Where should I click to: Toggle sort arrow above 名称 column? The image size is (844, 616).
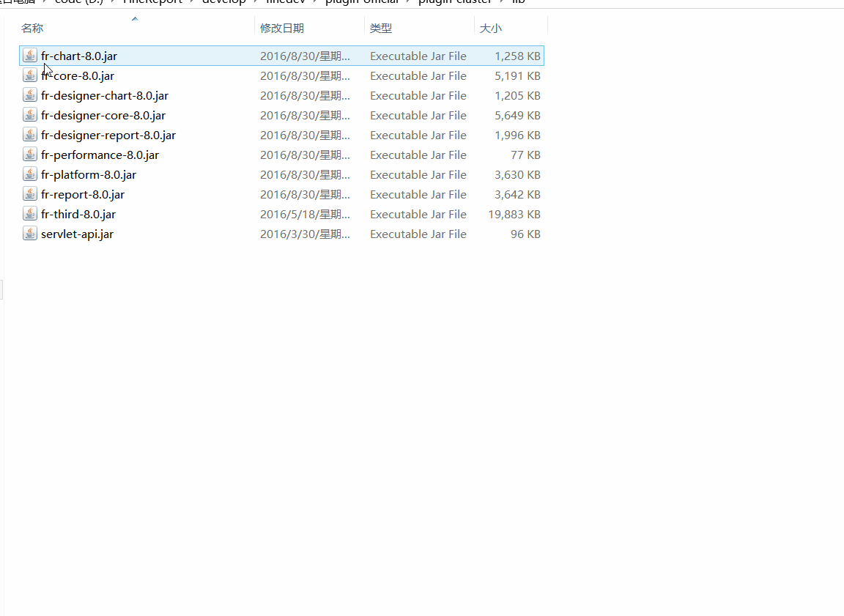pyautogui.click(x=135, y=19)
